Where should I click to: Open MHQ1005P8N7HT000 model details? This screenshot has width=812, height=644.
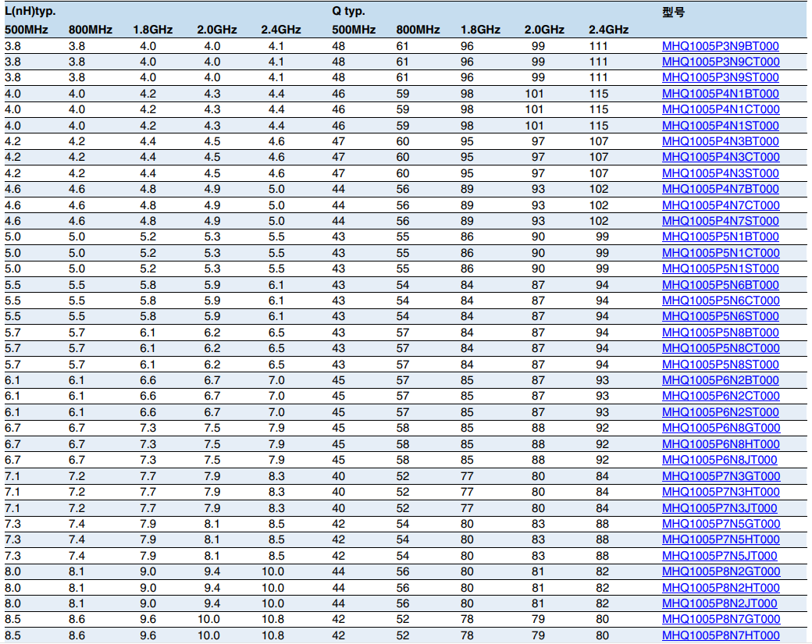click(x=721, y=636)
